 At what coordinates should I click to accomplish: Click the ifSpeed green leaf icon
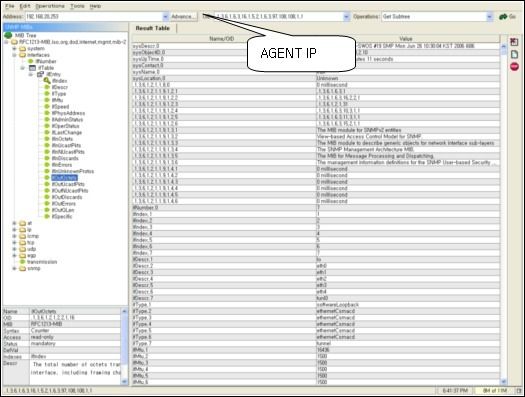tap(48, 107)
